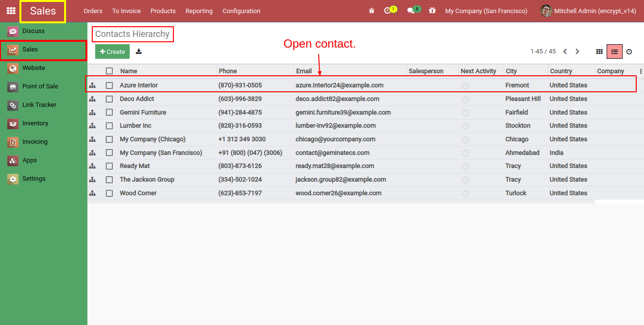Go to next page of contacts
Image resolution: width=644 pixels, height=325 pixels.
pos(577,51)
